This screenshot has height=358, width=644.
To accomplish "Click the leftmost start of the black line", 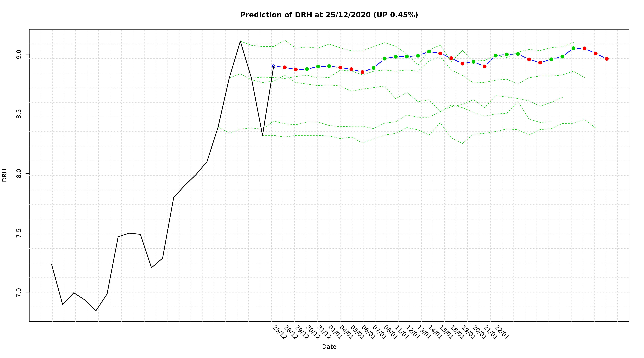I will pos(52,264).
